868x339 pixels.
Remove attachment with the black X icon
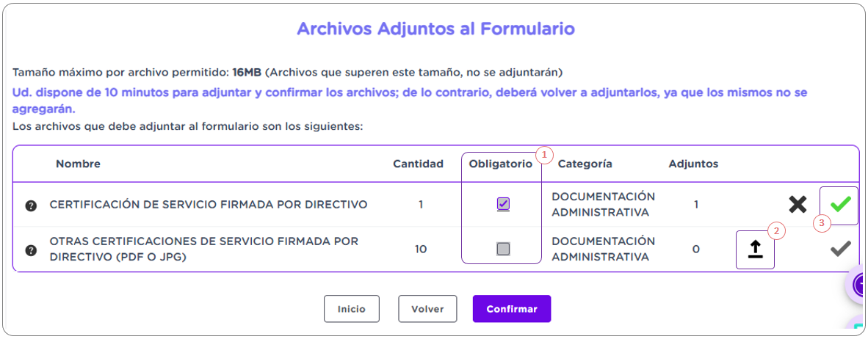pyautogui.click(x=798, y=205)
